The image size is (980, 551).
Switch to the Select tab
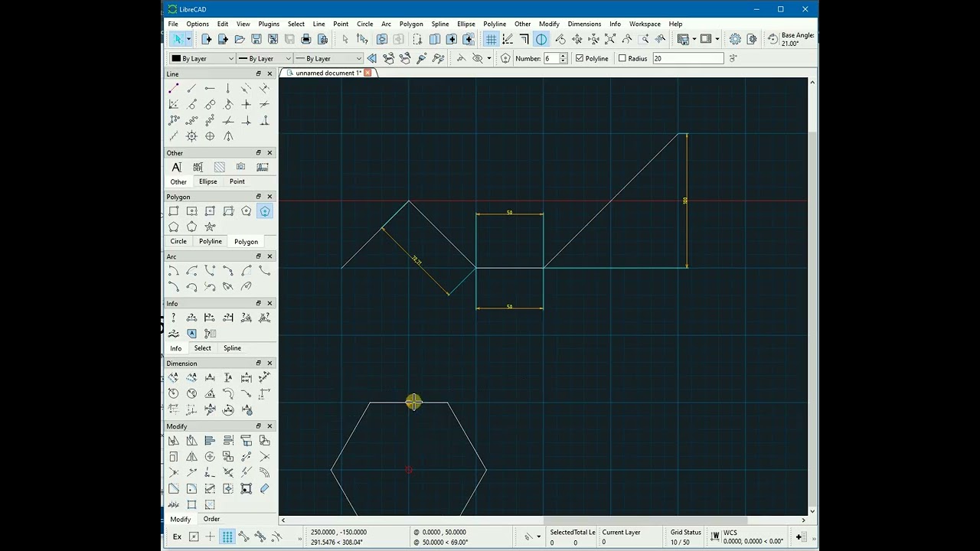(202, 348)
